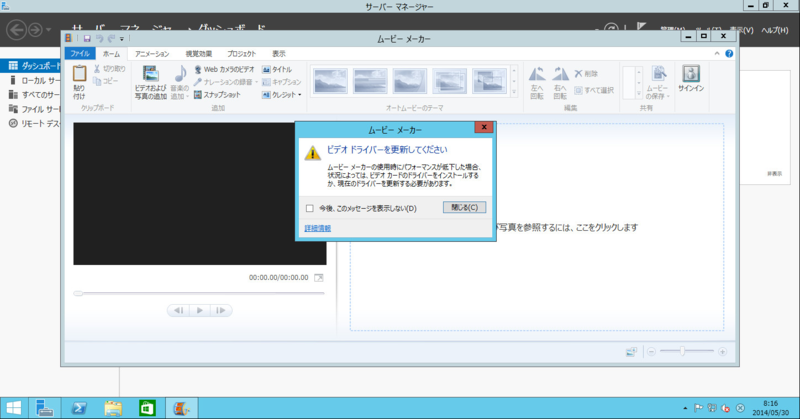
Task: Select Webcam video (Web カメラのビデオ)
Action: point(223,69)
